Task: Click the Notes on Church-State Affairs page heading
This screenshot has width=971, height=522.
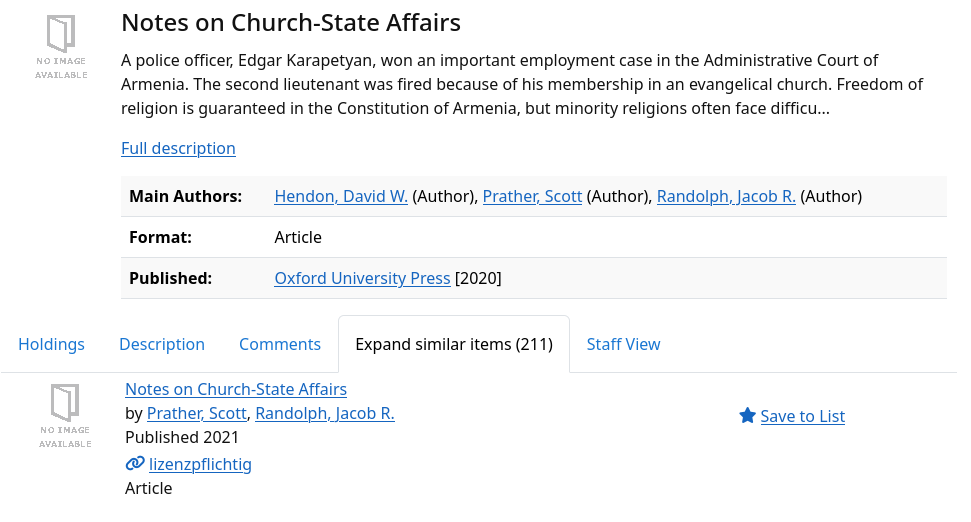Action: click(291, 22)
